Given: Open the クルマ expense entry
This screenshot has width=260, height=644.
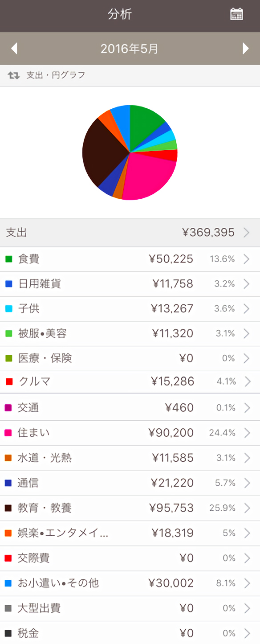Looking at the screenshot, I should pos(130,381).
